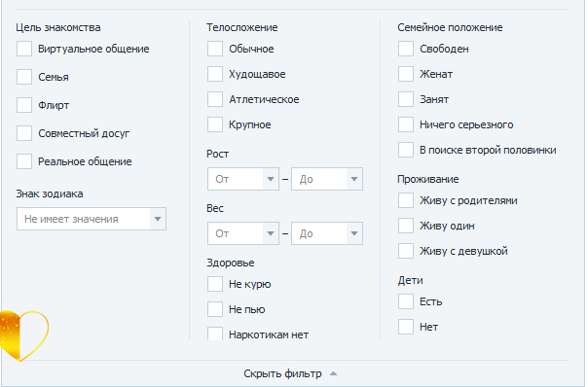Image resolution: width=588 pixels, height=387 pixels.
Task: Check the Живу один checkbox
Action: 406,226
